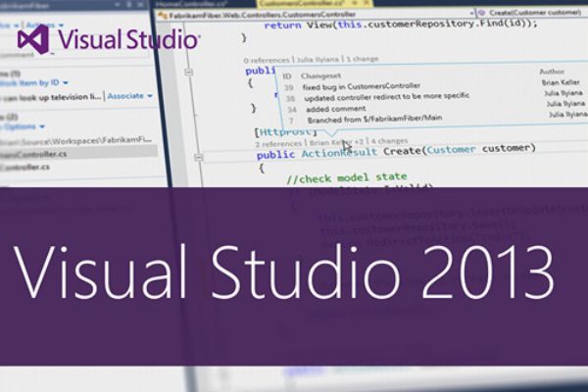
Task: Click author 'Brian Keller' in changeset list
Action: tap(561, 82)
